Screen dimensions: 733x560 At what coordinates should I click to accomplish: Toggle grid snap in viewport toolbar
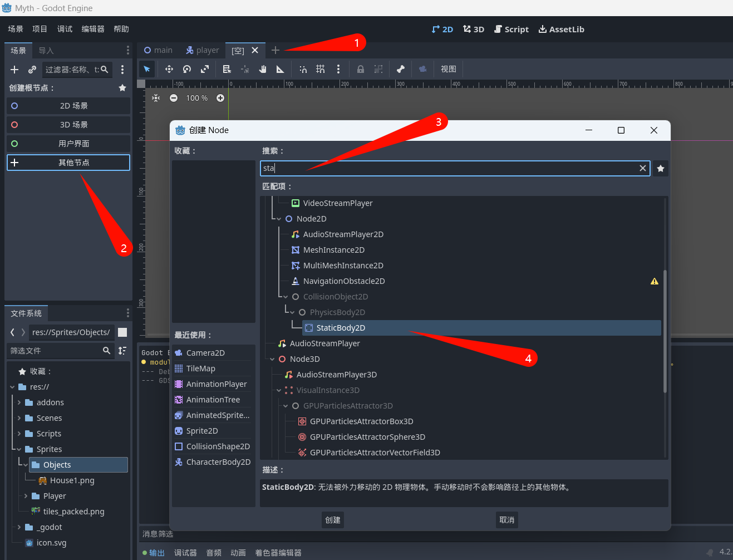click(321, 69)
